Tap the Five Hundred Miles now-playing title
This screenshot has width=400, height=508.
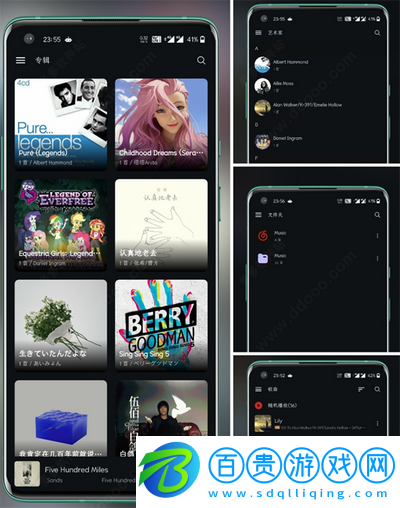point(76,470)
